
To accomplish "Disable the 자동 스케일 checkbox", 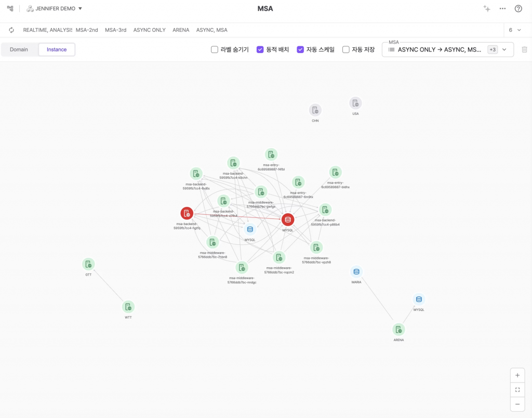I will [300, 50].
